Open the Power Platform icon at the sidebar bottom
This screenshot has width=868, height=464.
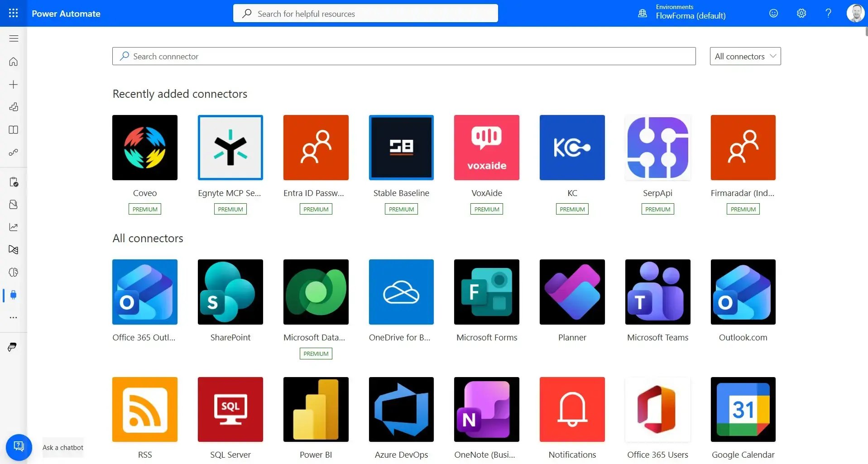tap(13, 347)
